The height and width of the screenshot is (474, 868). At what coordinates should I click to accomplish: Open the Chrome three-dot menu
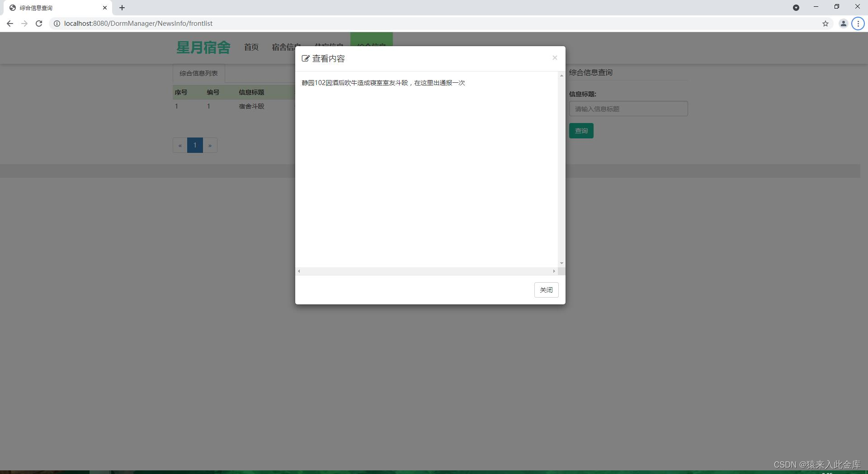(858, 24)
